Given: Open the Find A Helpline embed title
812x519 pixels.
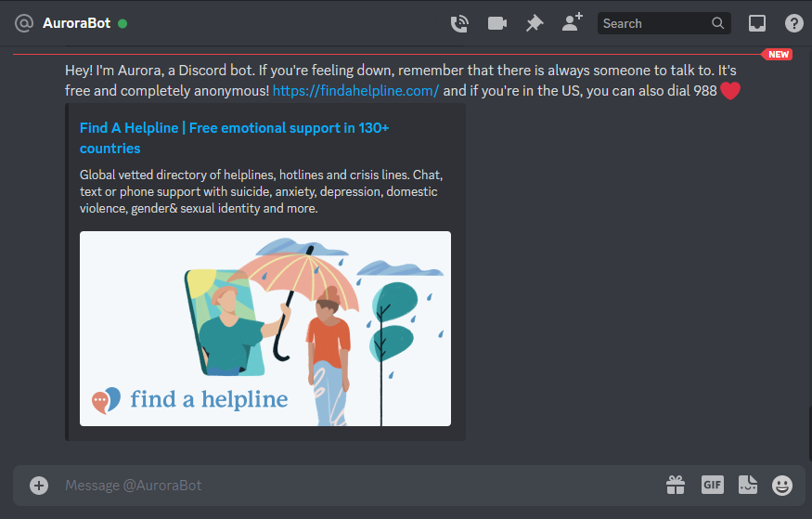Looking at the screenshot, I should click(234, 137).
